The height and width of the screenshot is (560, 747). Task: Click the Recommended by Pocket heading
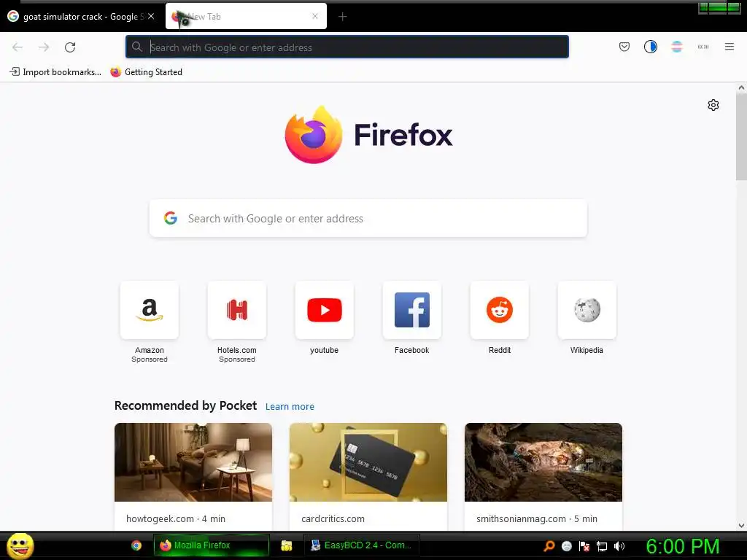coord(185,405)
